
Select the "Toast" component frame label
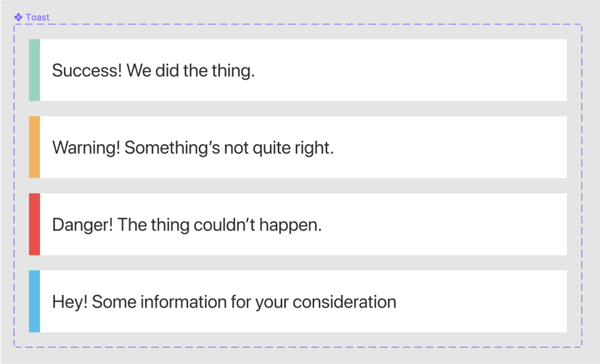click(38, 17)
